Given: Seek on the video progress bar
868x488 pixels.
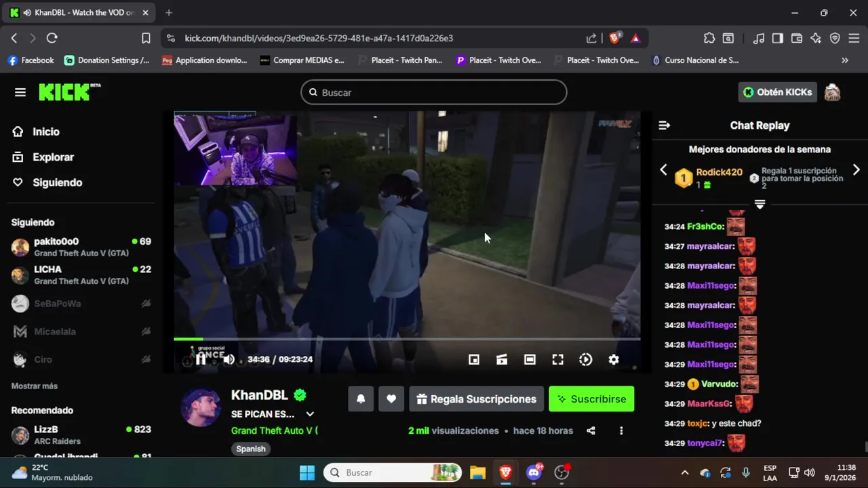Looking at the screenshot, I should (x=407, y=338).
